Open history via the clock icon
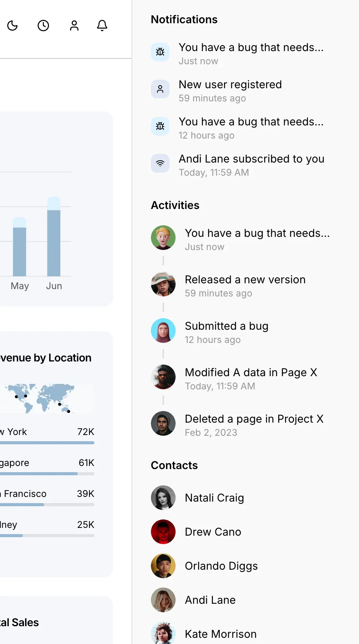This screenshot has width=359, height=644. point(43,26)
